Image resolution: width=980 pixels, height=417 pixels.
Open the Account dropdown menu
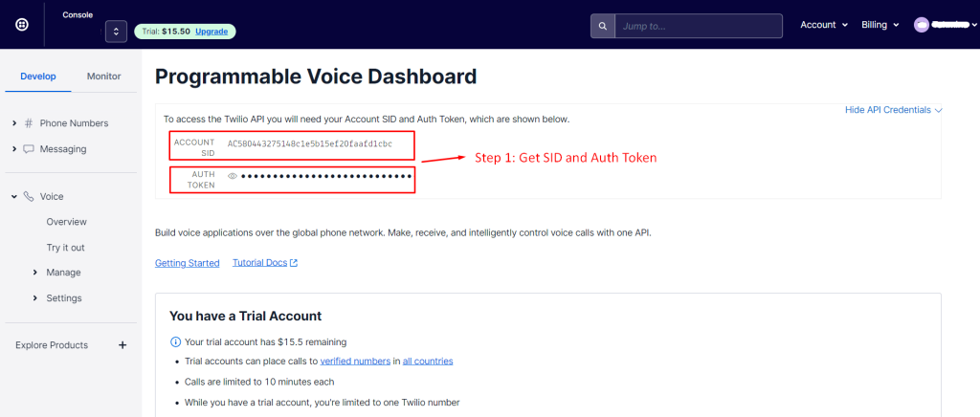click(x=824, y=25)
